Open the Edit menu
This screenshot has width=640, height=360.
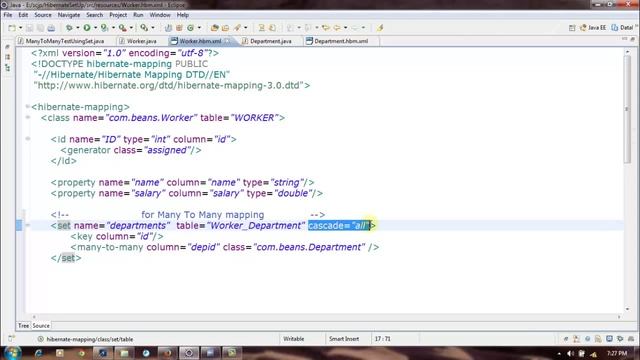click(23, 15)
